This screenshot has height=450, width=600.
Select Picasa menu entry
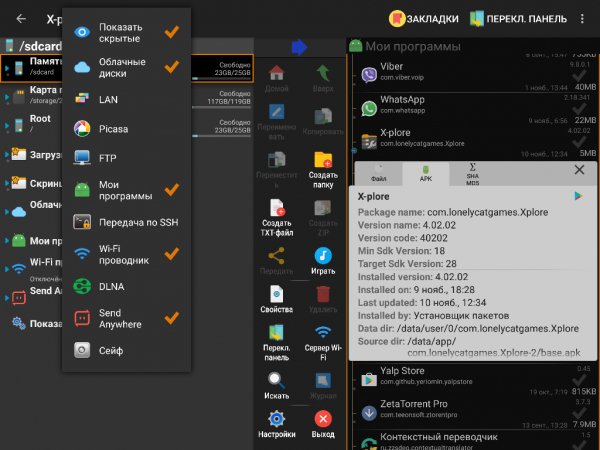click(126, 129)
